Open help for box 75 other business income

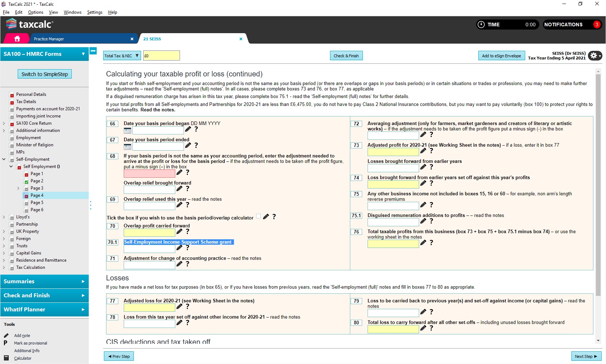431,205
